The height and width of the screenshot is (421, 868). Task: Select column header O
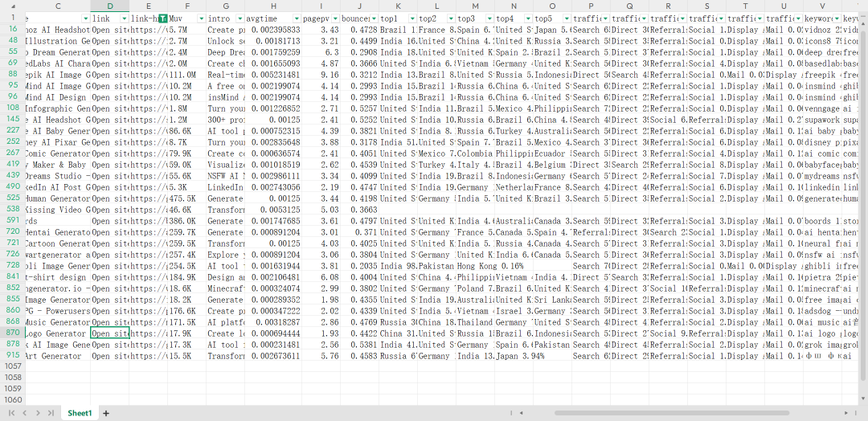(553, 6)
